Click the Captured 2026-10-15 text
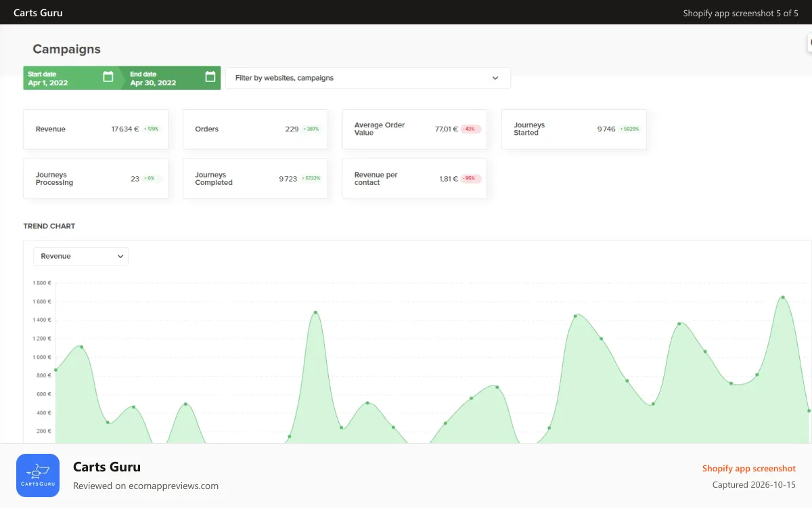 754,485
